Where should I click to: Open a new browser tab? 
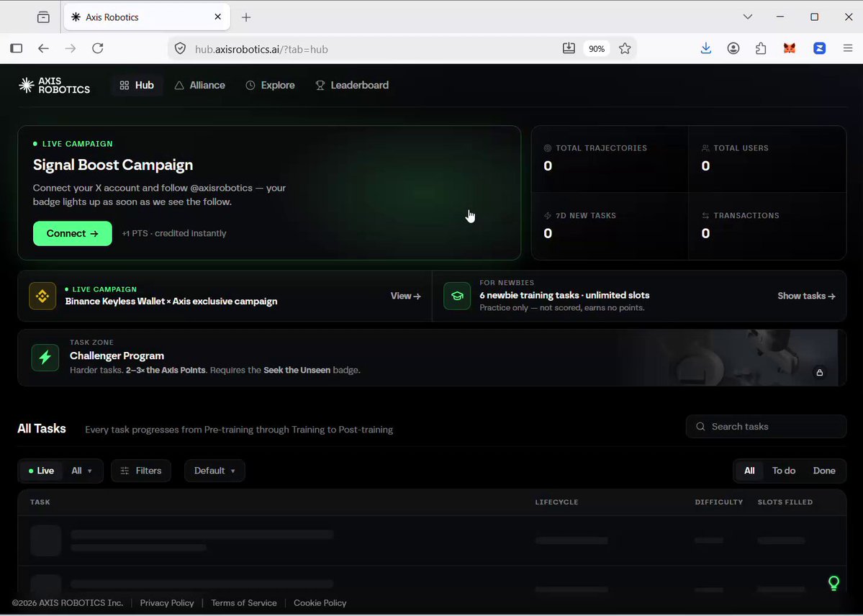tap(246, 17)
